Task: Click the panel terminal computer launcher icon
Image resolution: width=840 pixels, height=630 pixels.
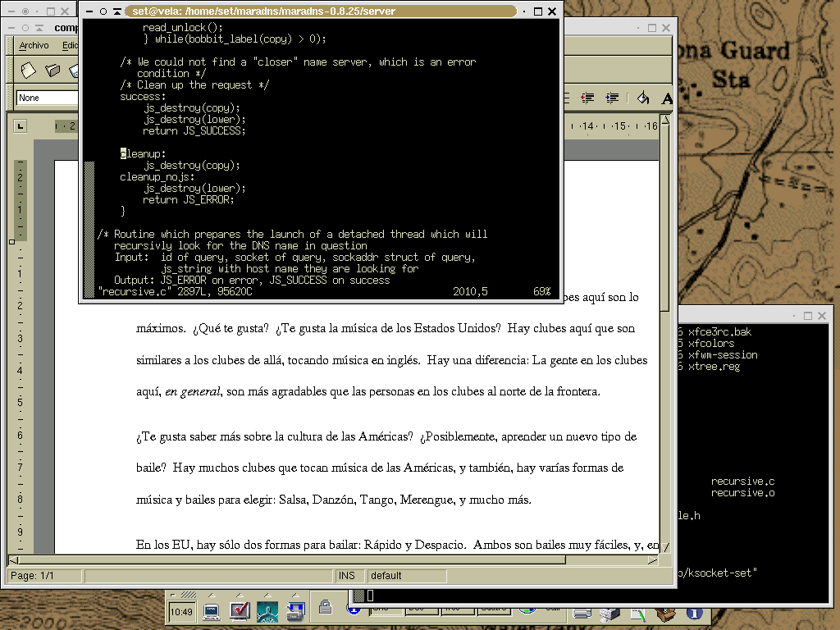Action: (212, 611)
